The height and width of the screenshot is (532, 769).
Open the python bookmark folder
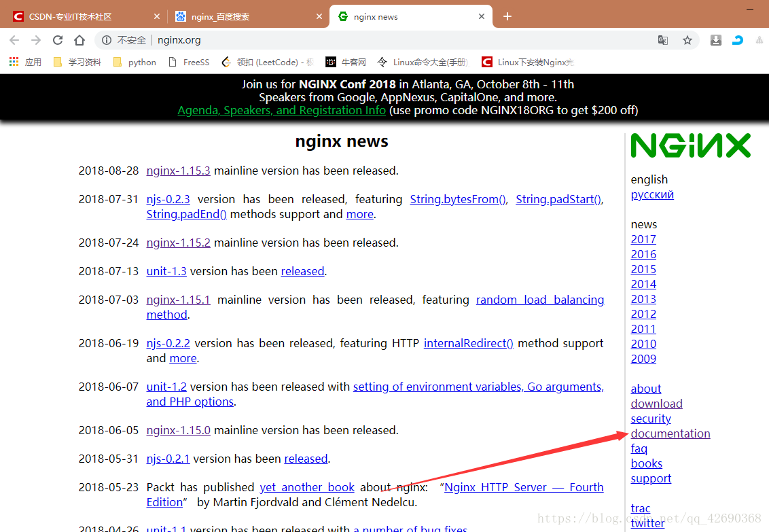(x=135, y=62)
